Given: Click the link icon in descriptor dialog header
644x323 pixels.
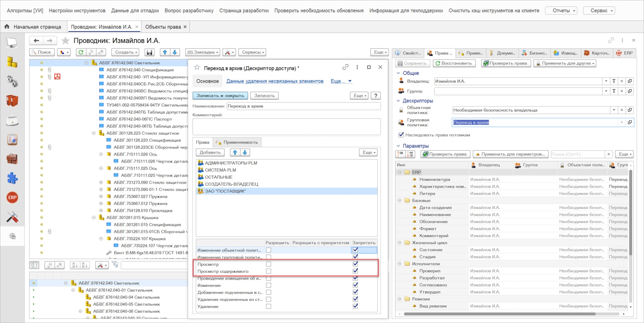Looking at the screenshot, I should (x=345, y=67).
